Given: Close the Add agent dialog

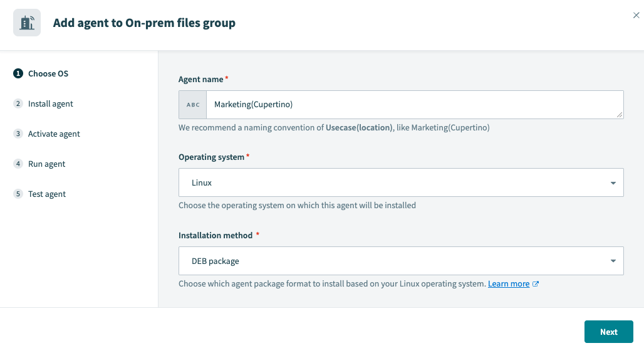Looking at the screenshot, I should (636, 16).
